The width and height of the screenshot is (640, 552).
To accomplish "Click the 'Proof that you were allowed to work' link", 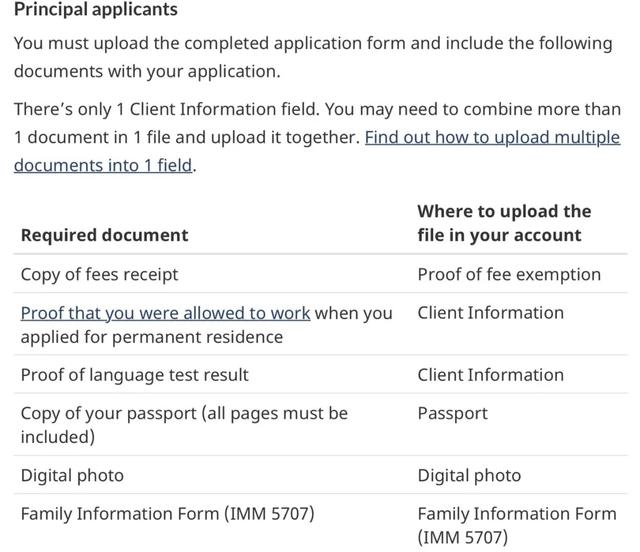I will pos(165,313).
